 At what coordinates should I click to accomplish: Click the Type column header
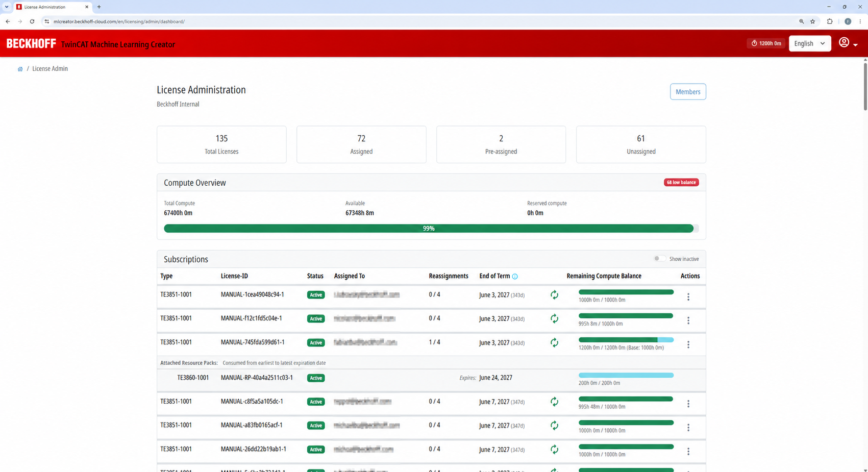(166, 276)
